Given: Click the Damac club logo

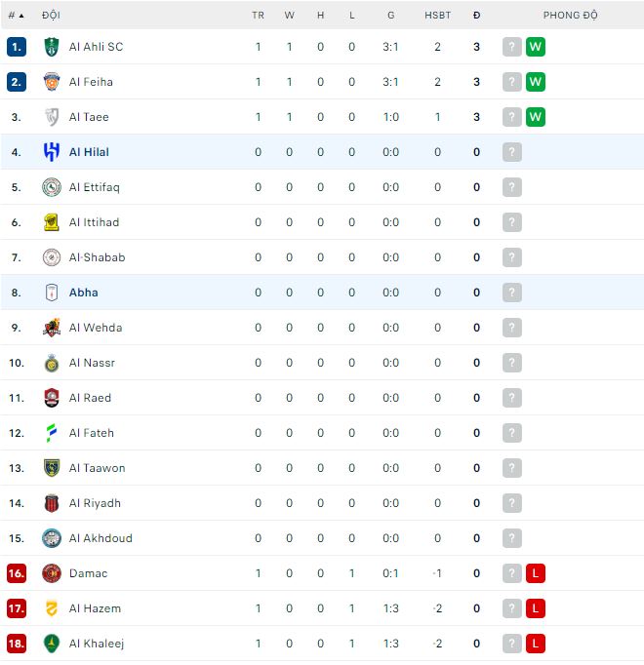Looking at the screenshot, I should (52, 573).
